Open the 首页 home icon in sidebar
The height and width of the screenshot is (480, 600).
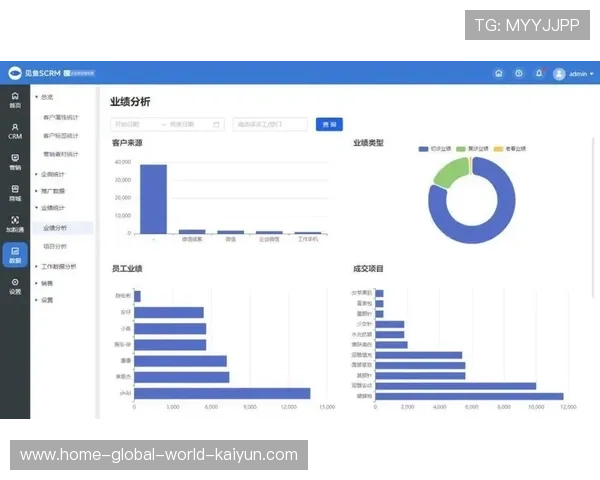14,99
